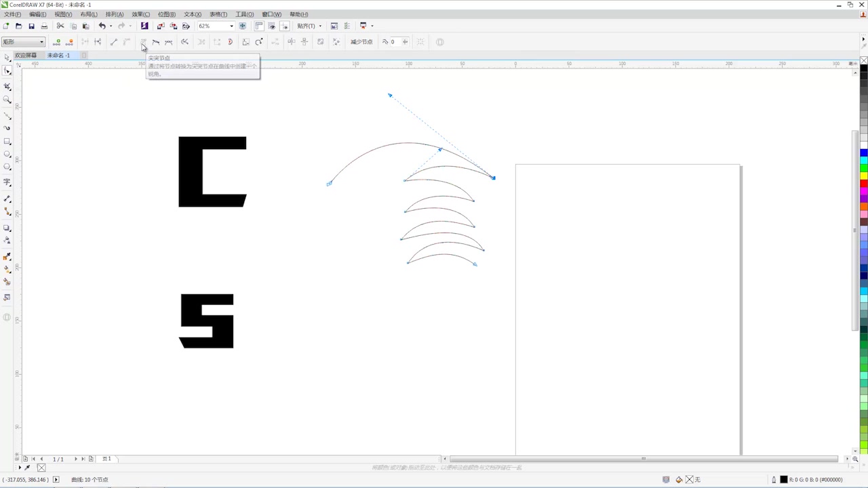
Task: Select the 页1 page tab
Action: 106,459
